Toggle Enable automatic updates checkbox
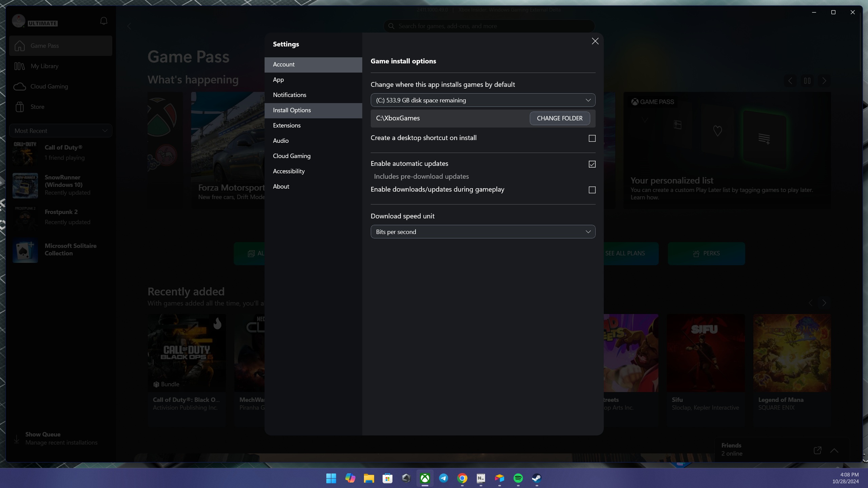868x488 pixels. click(592, 164)
